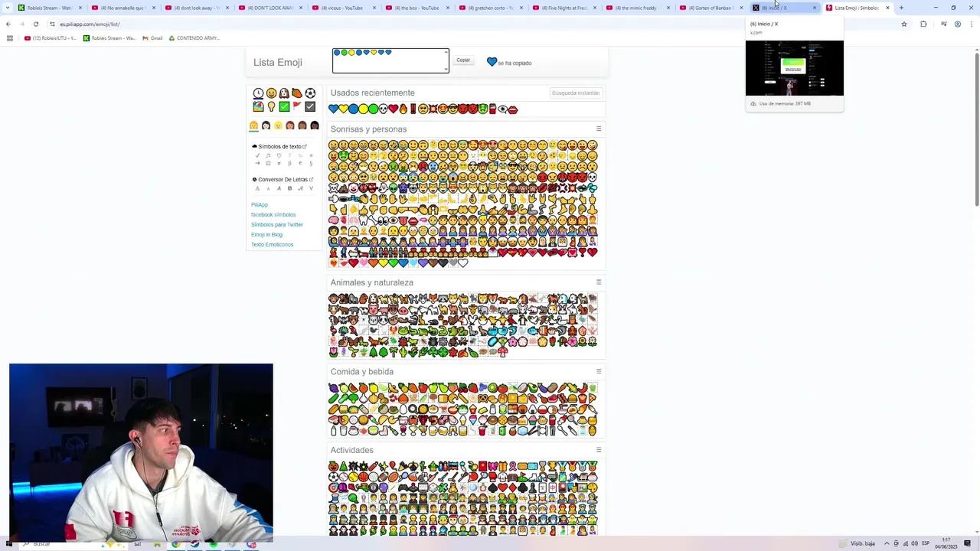
Task: Click the blue circle in recently used
Action: pos(354,109)
